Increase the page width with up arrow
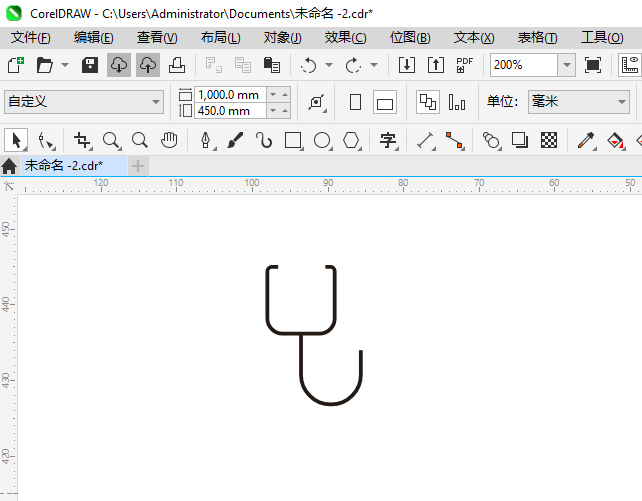The width and height of the screenshot is (642, 501). coord(285,95)
